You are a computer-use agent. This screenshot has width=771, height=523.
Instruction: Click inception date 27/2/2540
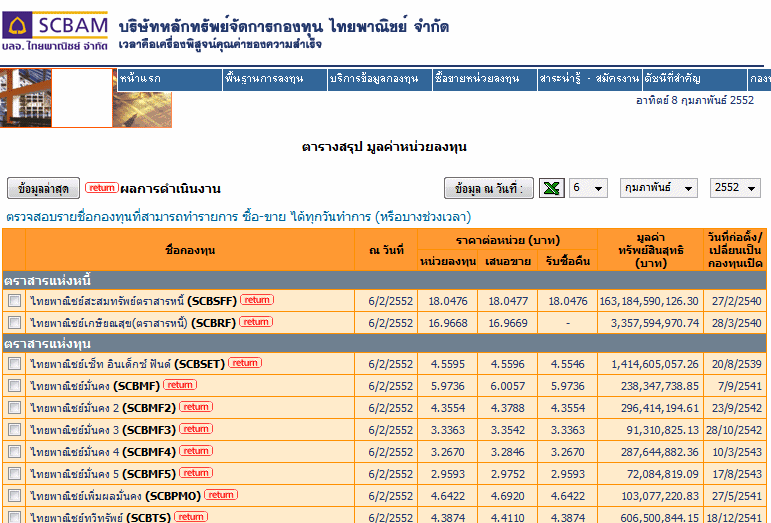tap(737, 301)
